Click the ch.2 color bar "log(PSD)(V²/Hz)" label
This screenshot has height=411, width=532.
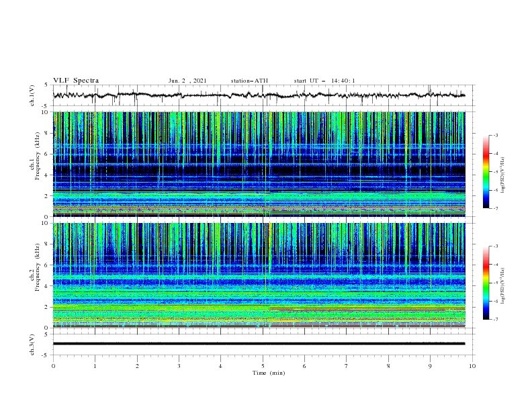click(x=503, y=286)
